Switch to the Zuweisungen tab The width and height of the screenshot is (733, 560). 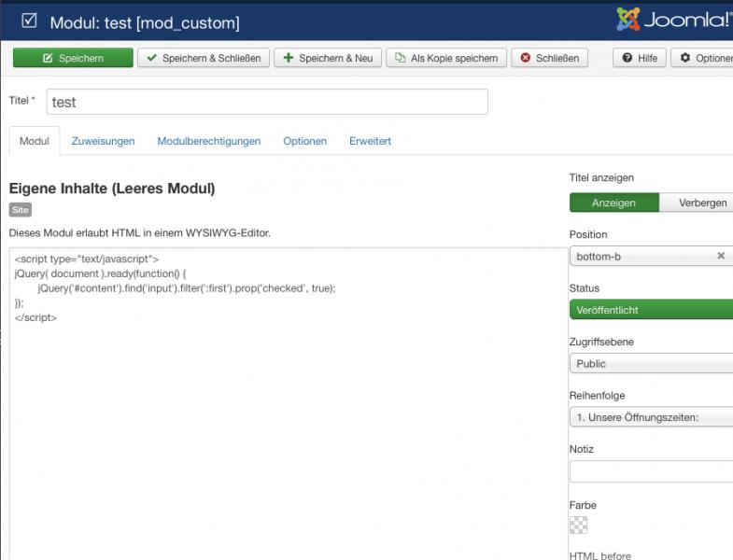[x=103, y=141]
